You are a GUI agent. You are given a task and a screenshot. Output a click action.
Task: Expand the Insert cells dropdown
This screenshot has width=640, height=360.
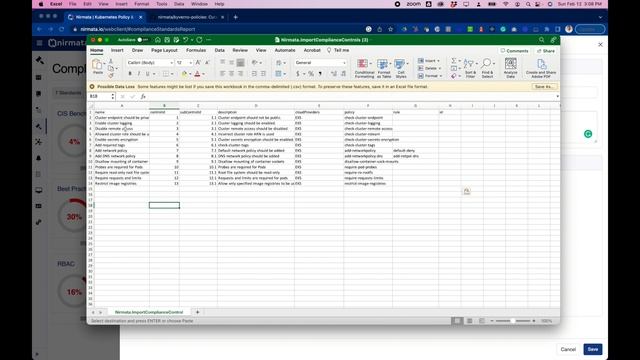[x=439, y=61]
